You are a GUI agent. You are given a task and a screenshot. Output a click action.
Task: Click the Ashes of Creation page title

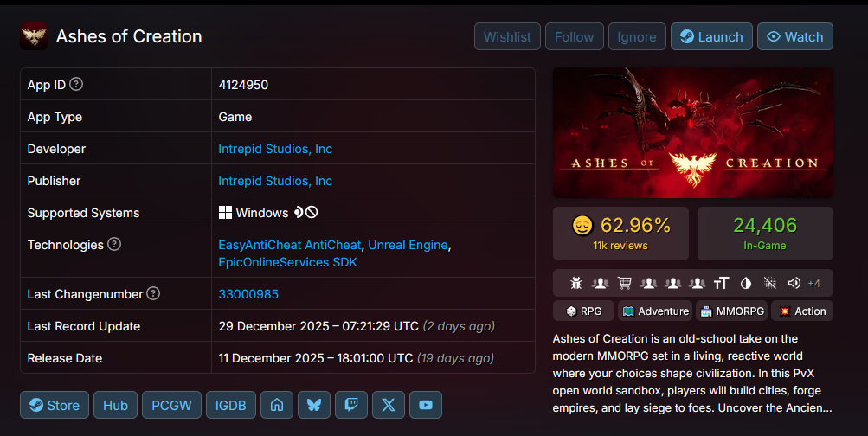[129, 36]
